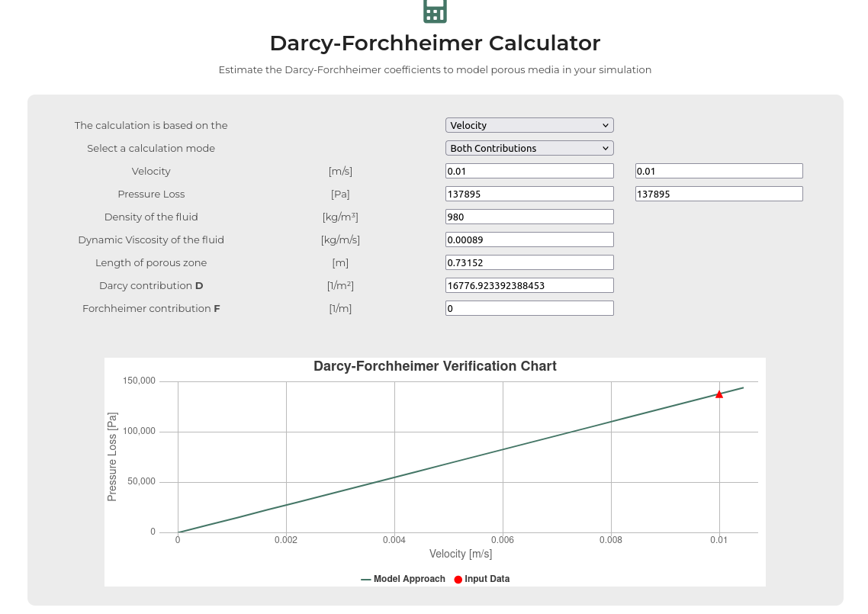868x614 pixels.
Task: Click the 'Length of porous zone' label
Action: coord(151,262)
